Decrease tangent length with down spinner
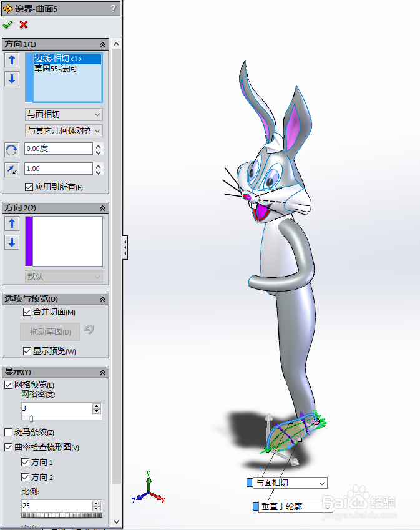The height and width of the screenshot is (530, 420). pyautogui.click(x=99, y=172)
